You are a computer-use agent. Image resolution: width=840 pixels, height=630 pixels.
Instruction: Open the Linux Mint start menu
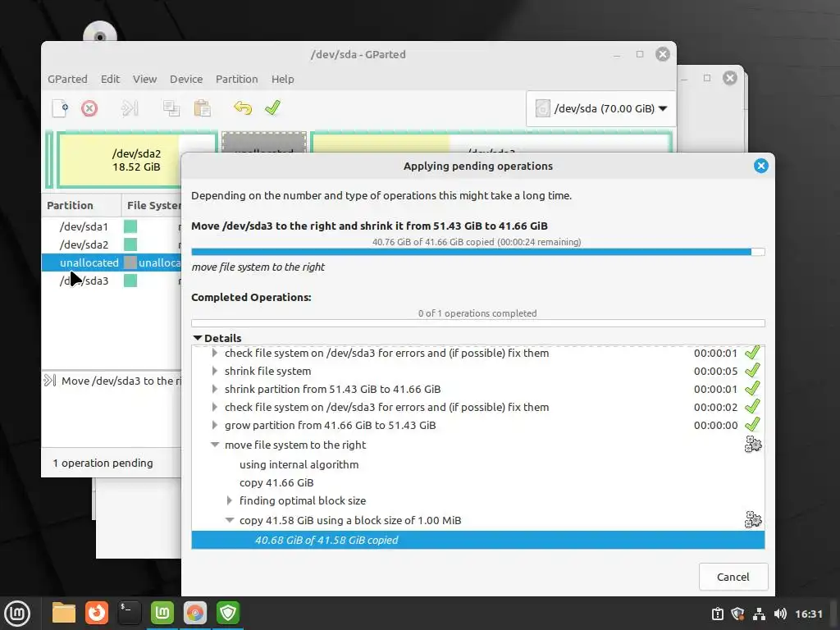[17, 613]
